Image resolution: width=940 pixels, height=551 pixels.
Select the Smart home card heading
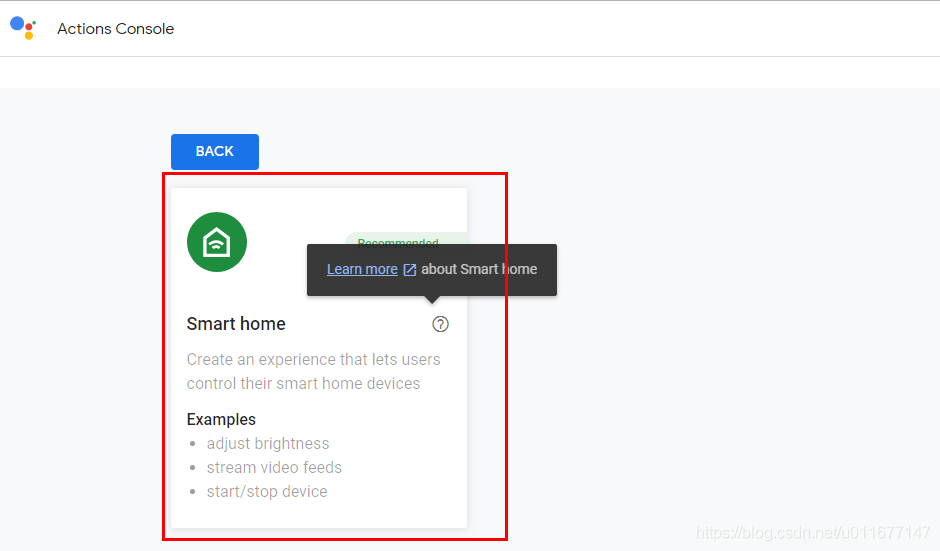[x=236, y=324]
